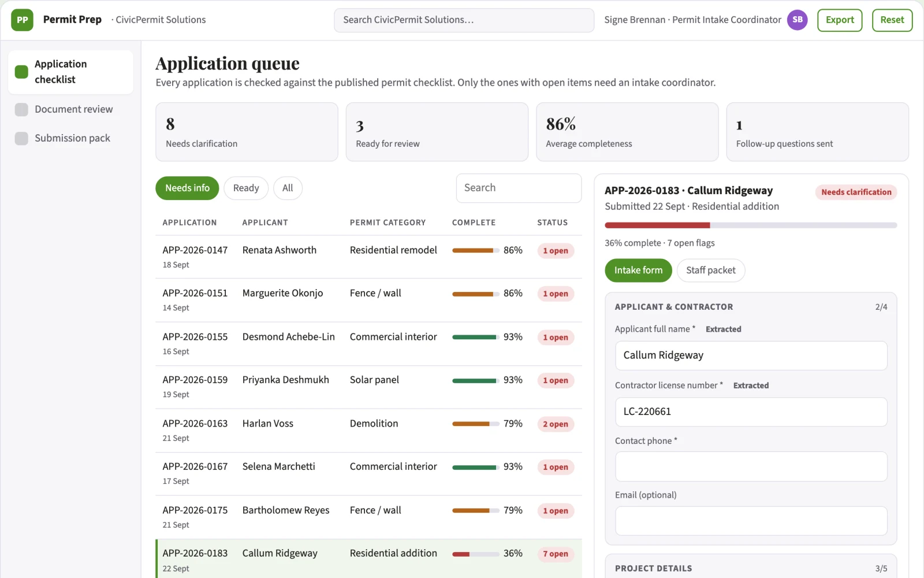Edit the Contractor license number field
924x578 pixels.
[x=751, y=412]
